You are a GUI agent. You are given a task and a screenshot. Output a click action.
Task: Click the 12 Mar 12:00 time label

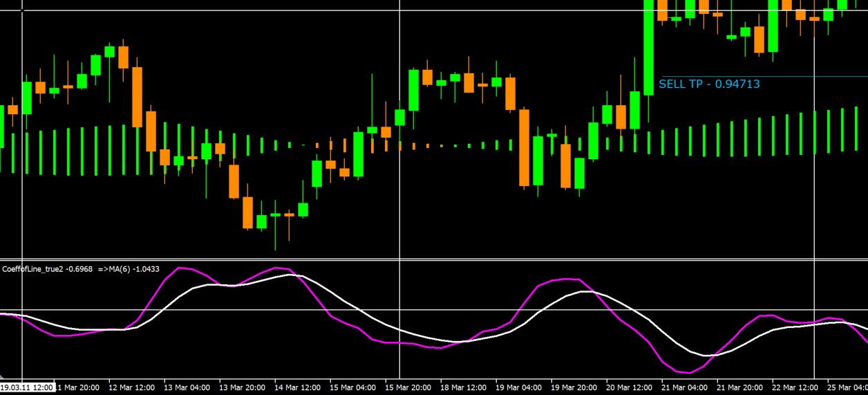click(132, 388)
